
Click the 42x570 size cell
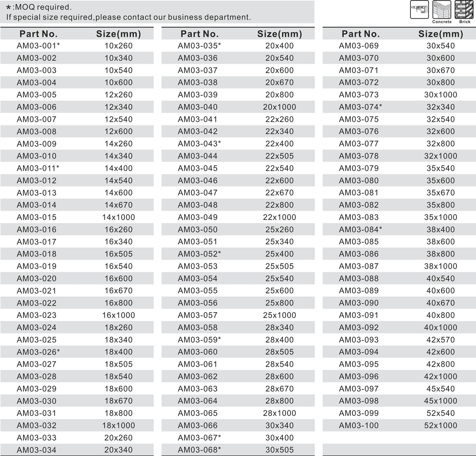[441, 340]
